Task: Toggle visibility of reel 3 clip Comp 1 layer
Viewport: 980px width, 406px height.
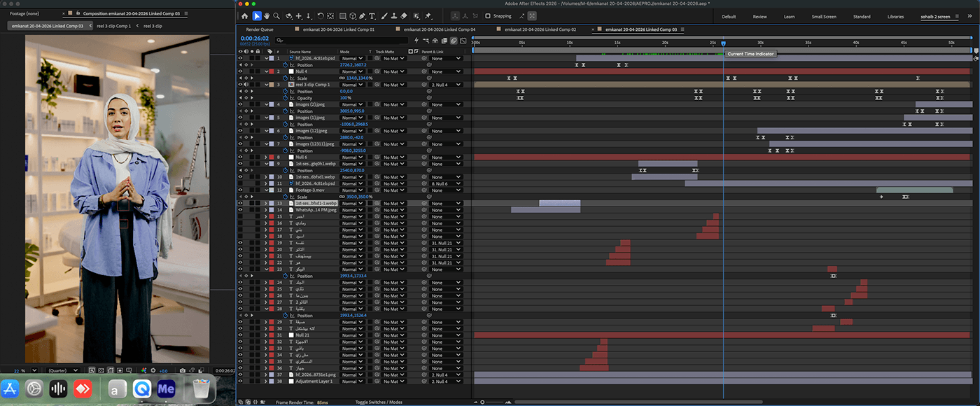Action: [x=240, y=85]
